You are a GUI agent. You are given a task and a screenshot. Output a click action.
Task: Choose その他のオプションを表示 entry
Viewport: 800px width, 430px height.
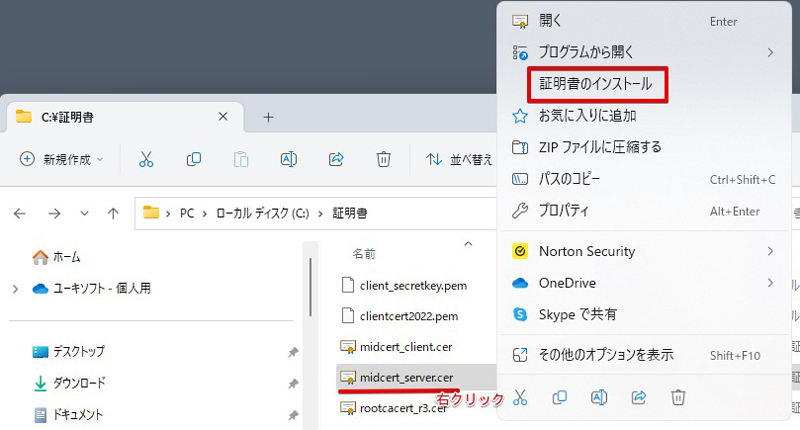[x=606, y=355]
